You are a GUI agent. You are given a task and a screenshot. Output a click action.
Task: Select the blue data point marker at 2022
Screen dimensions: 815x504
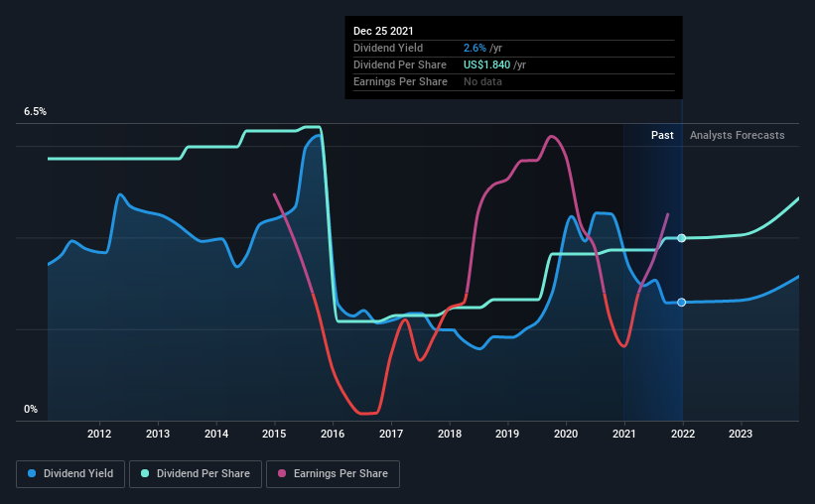tap(681, 303)
